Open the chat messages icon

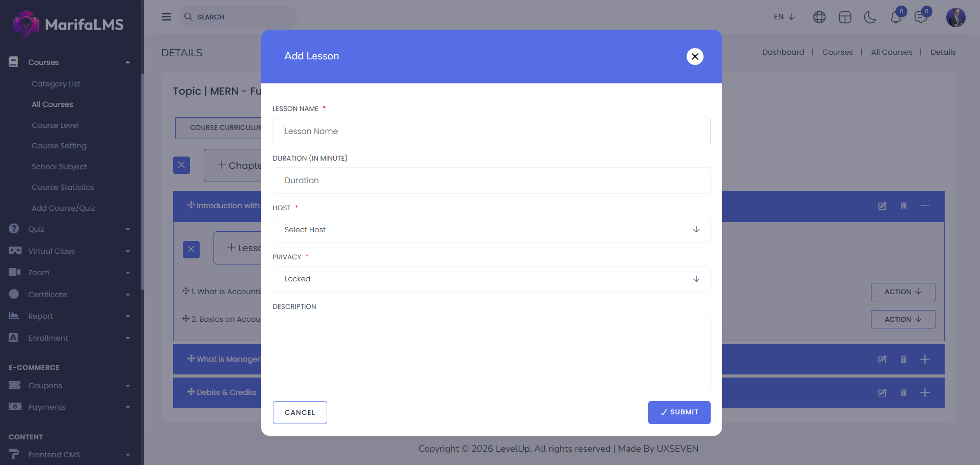(921, 17)
